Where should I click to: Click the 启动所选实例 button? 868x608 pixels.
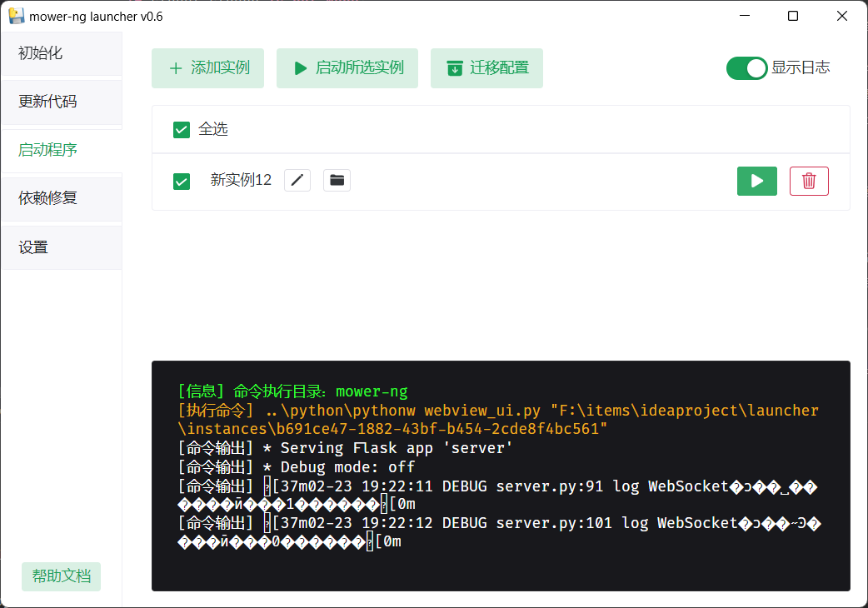click(347, 68)
